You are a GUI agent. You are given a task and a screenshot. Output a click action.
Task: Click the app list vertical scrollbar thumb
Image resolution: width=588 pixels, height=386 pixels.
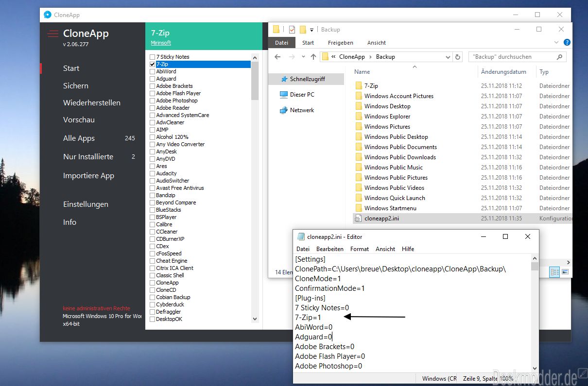coord(255,81)
